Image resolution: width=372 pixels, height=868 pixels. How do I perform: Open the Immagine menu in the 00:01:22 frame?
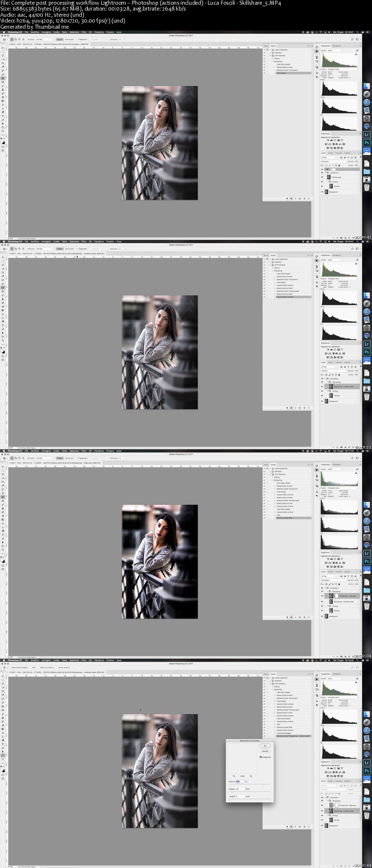(46, 241)
